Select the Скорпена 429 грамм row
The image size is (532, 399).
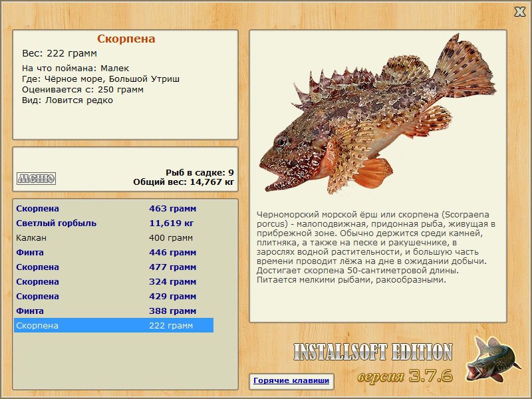tap(114, 296)
